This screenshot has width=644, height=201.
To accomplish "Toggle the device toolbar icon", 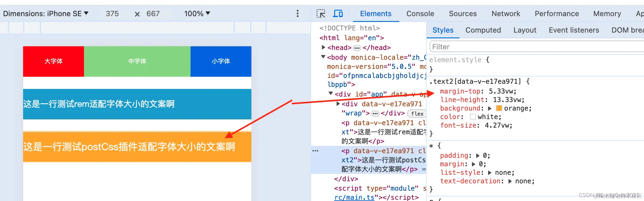I will pos(338,14).
